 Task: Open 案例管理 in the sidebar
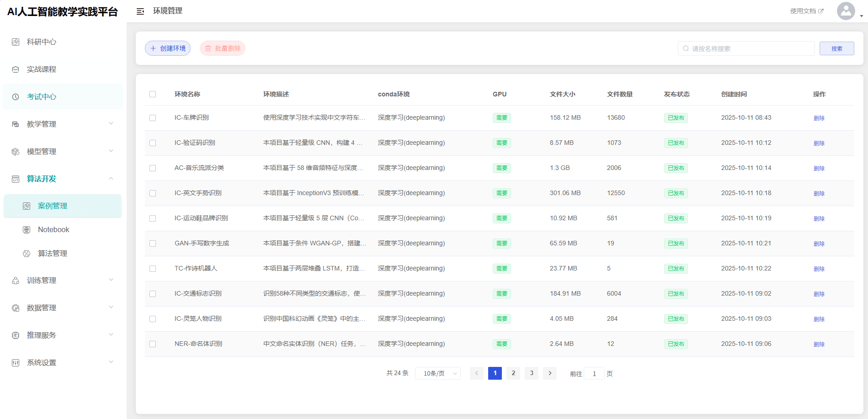coord(53,206)
